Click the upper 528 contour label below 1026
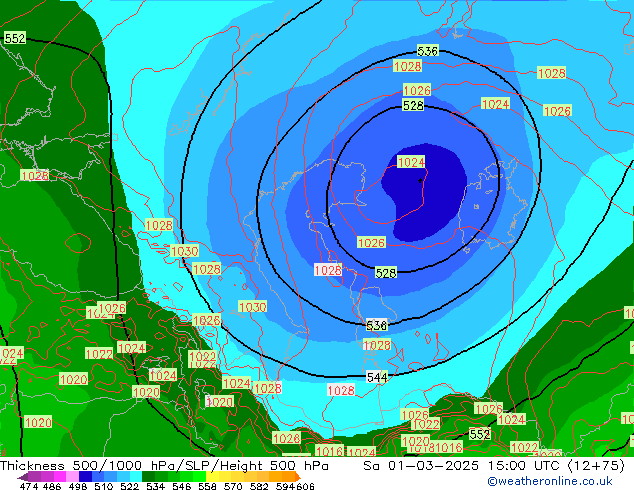The width and height of the screenshot is (634, 490). 413,106
